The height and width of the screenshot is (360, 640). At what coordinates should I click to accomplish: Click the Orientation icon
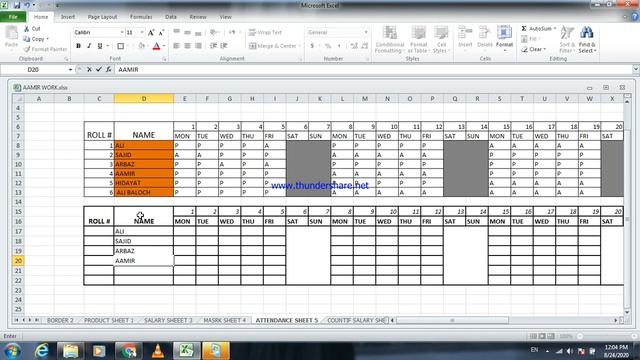coord(214,32)
